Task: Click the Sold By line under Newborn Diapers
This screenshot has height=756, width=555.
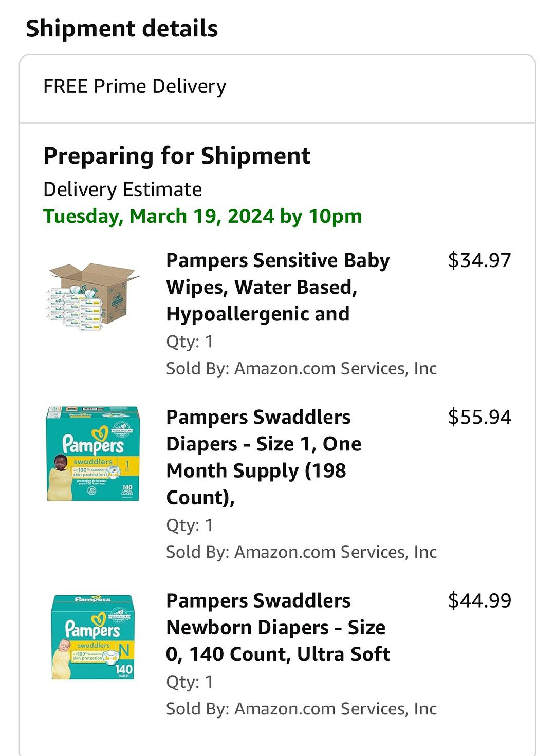Action: (x=301, y=708)
